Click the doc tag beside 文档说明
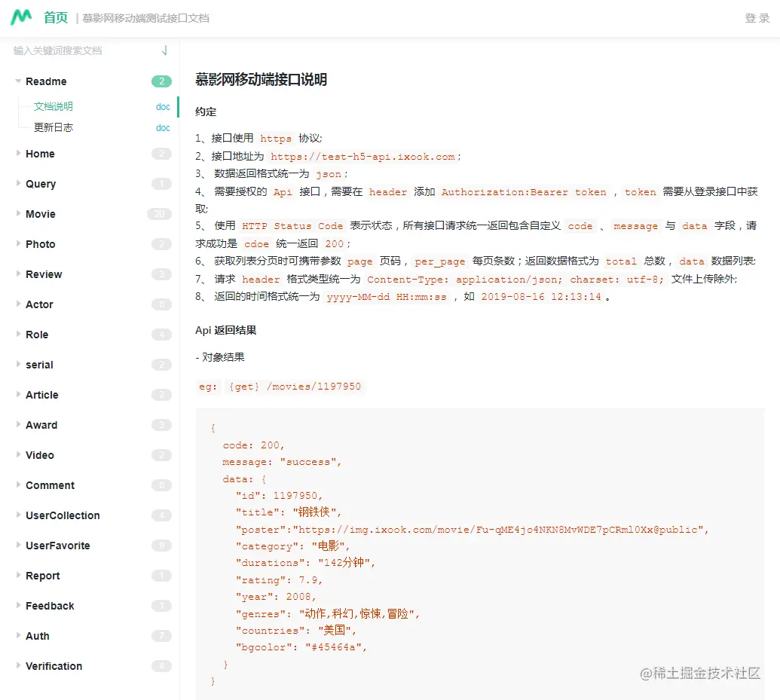Image resolution: width=780 pixels, height=700 pixels. click(x=163, y=107)
